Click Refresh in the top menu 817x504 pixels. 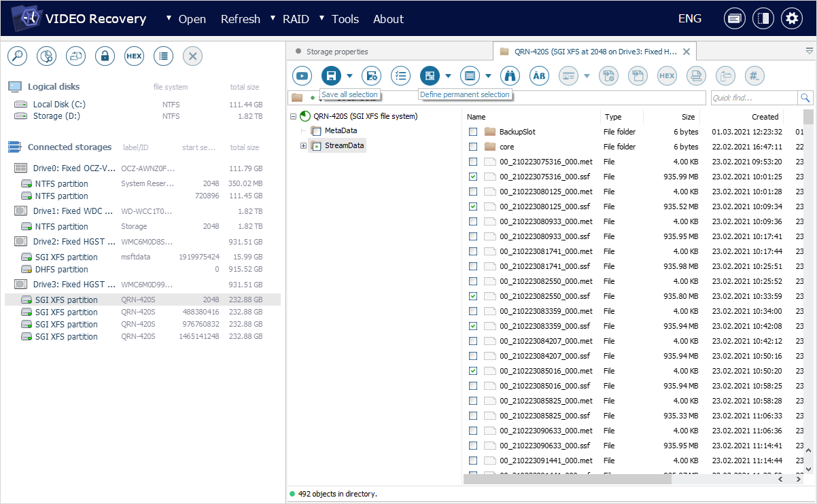241,19
